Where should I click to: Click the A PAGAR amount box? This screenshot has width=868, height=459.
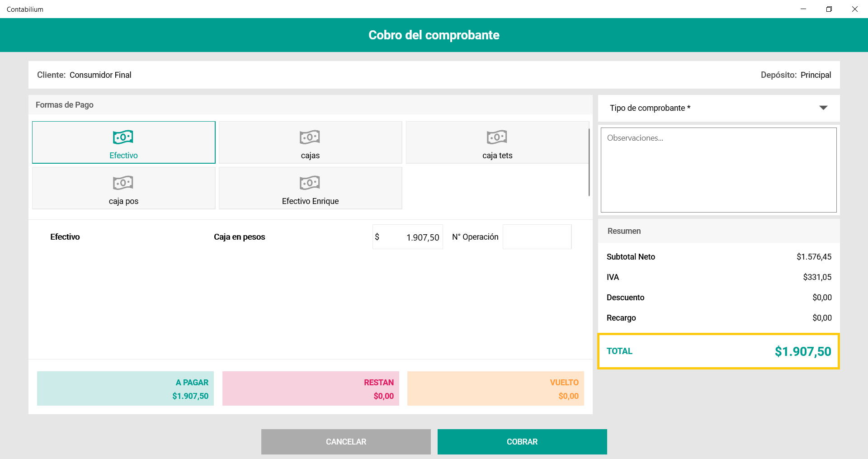coord(125,388)
